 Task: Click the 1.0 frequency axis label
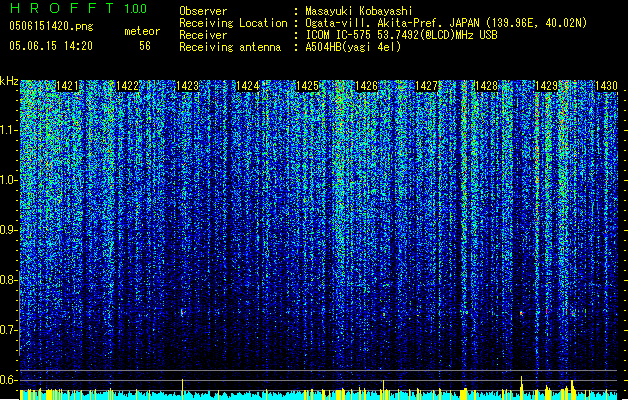(x=8, y=180)
